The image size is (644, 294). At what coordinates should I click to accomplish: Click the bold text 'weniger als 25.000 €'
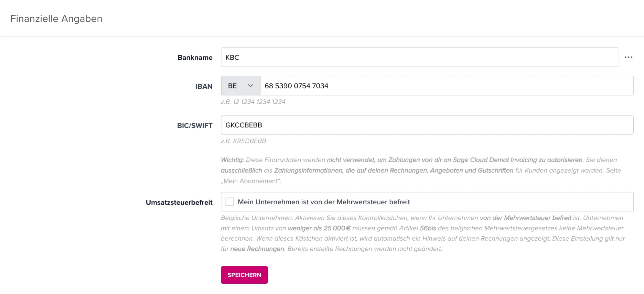click(319, 228)
